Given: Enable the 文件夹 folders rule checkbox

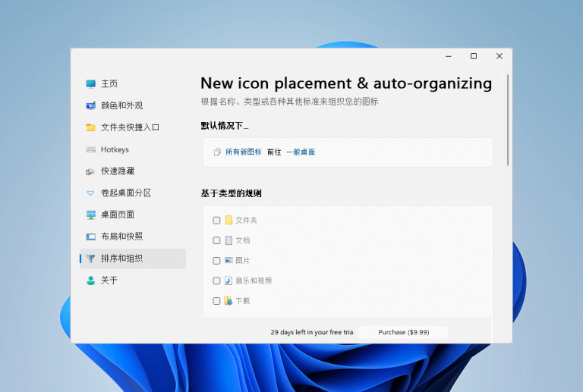Looking at the screenshot, I should click(216, 221).
